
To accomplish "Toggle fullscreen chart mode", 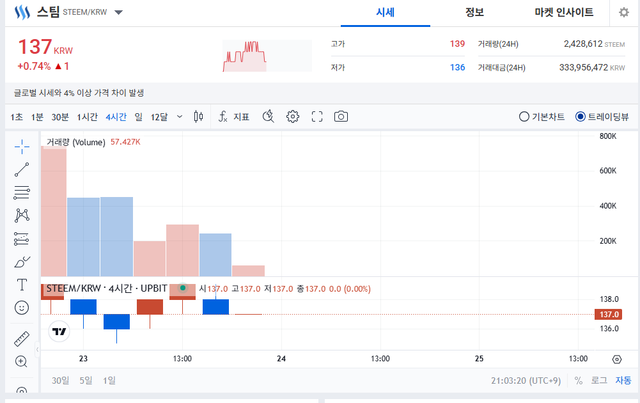I will point(317,117).
